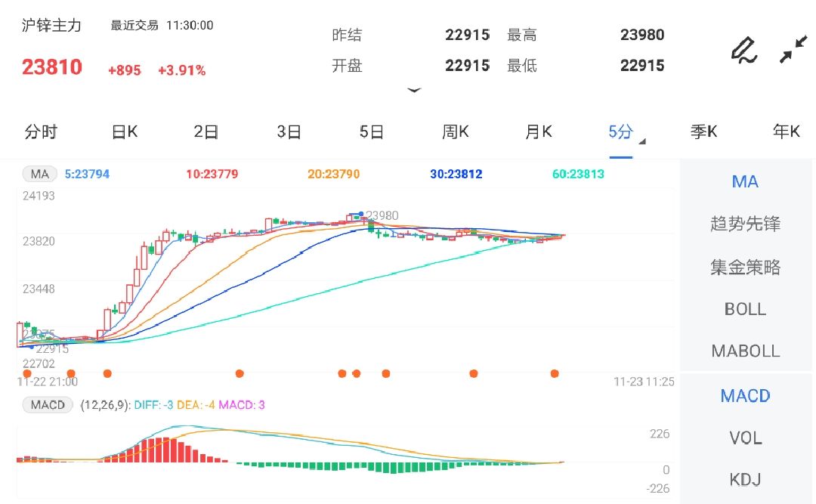Click the +3.91% change value
816x504 pixels.
point(182,70)
